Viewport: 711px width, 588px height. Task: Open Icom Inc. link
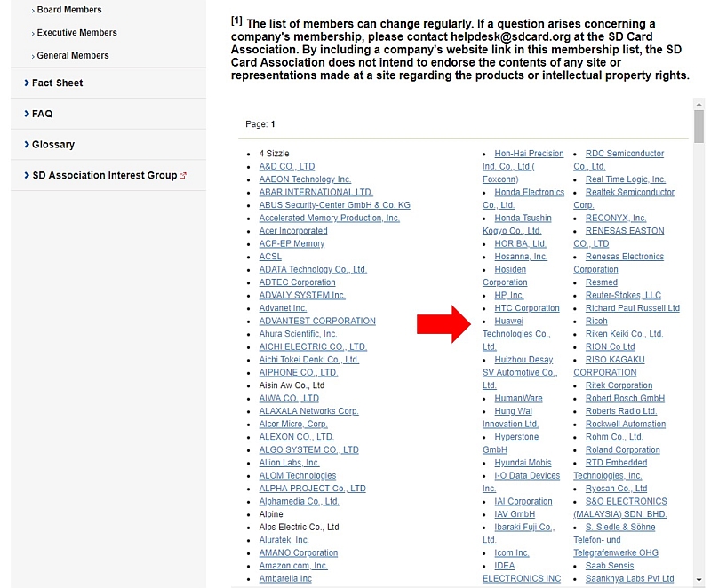tap(512, 552)
